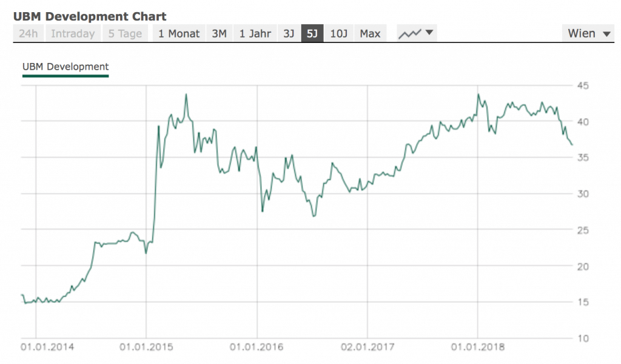Click the 01.01.2014 axis date label

pyautogui.click(x=47, y=347)
